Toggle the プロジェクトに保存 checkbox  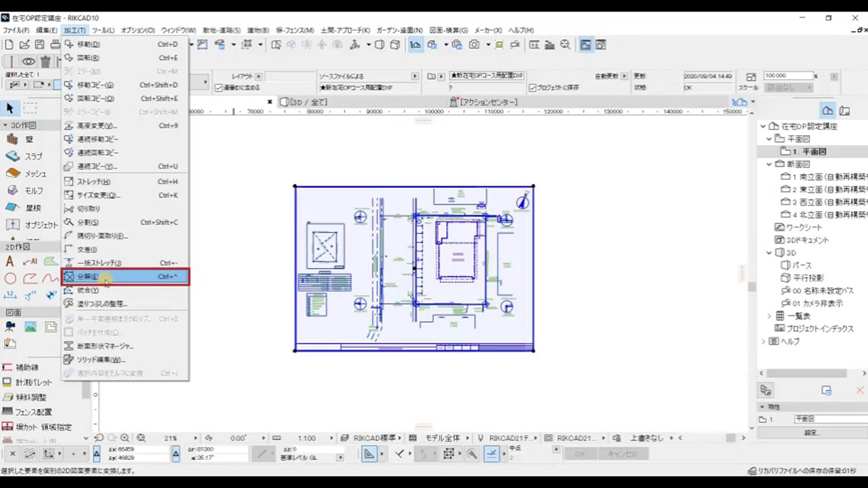(x=533, y=87)
